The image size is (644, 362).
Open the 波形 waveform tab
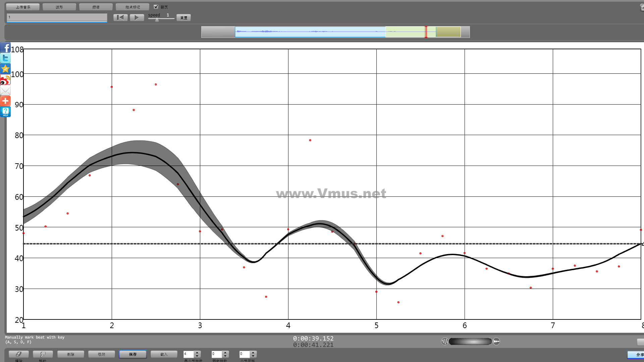(x=59, y=7)
